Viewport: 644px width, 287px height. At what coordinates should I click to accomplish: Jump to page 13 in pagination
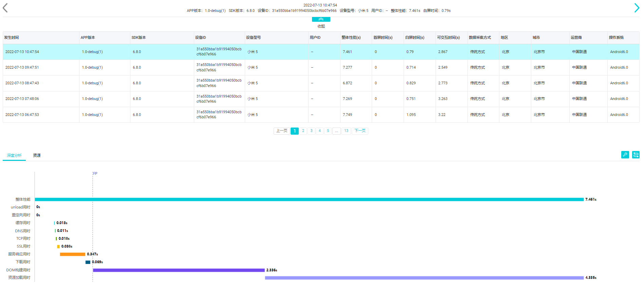[346, 131]
